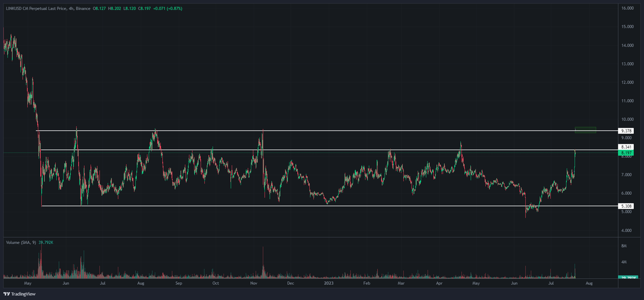Click the 16.000 price scale value

(628, 8)
